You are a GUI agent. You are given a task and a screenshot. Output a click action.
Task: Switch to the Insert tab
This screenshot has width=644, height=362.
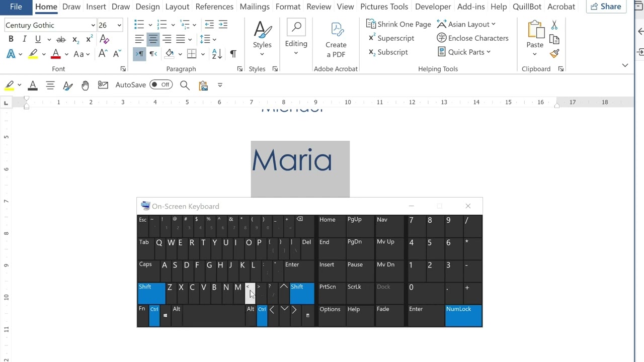click(96, 7)
